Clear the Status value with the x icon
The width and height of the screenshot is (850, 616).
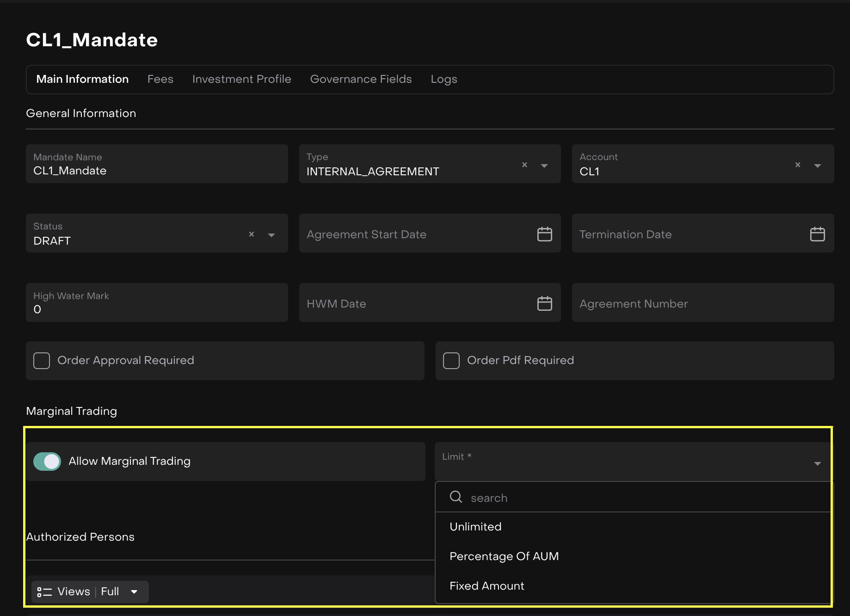point(252,234)
